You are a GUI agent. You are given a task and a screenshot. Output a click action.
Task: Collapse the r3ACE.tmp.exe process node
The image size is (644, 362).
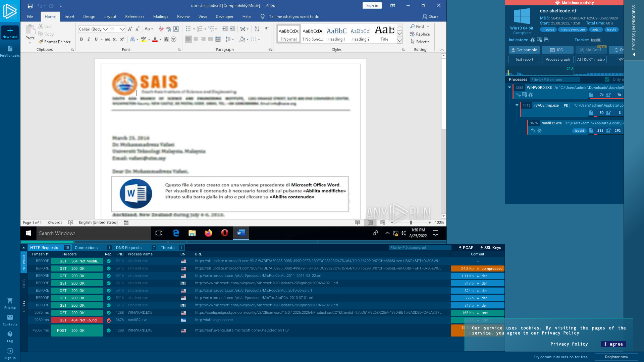point(517,105)
